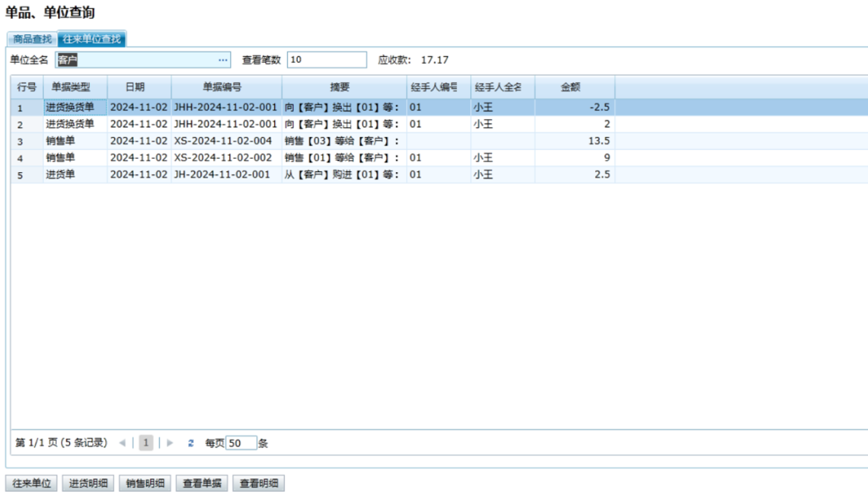
Task: Switch to the 往来单位查找 tab
Action: point(92,39)
